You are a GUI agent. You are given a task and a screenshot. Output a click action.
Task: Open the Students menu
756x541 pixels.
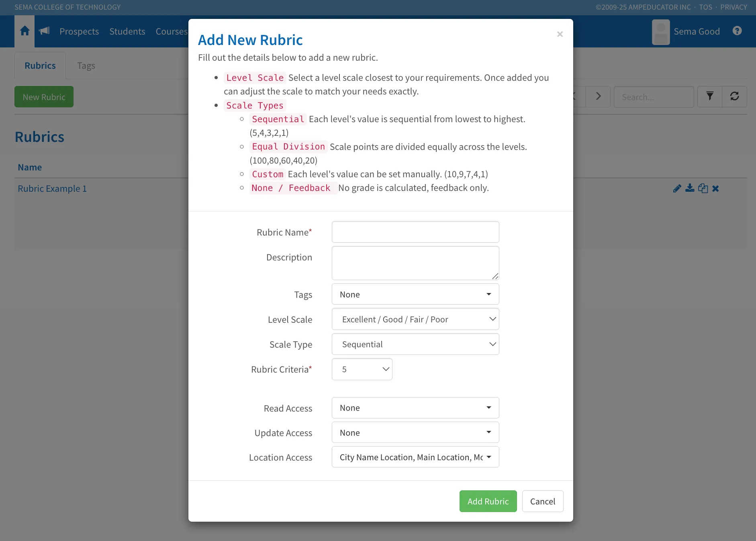[x=127, y=31]
